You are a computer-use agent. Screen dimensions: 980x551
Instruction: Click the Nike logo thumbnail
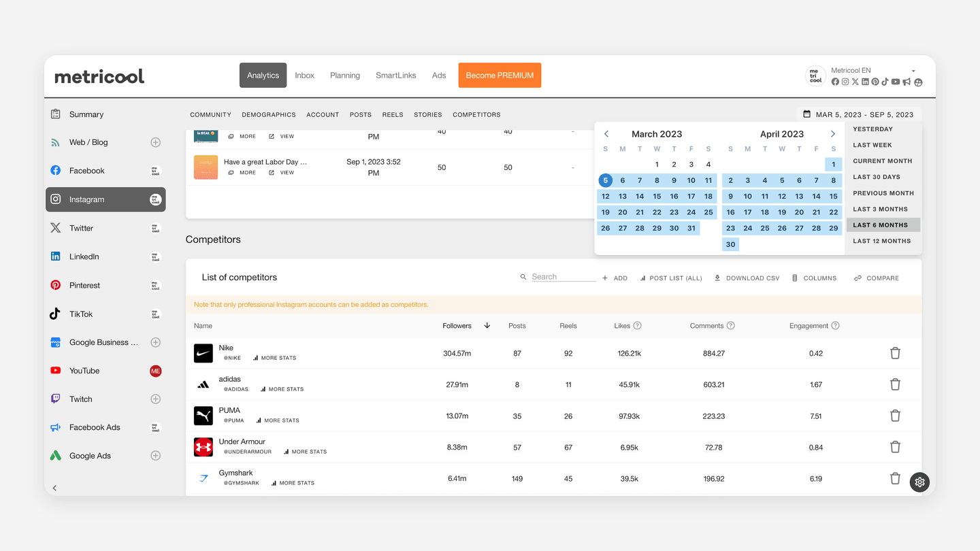(203, 353)
